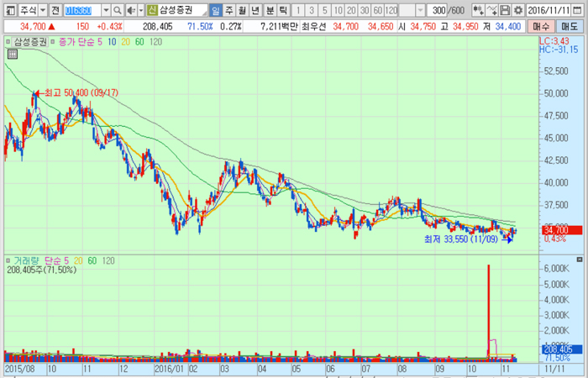Expand the 주식 market type dropdown
588x378 pixels.
tap(42, 10)
